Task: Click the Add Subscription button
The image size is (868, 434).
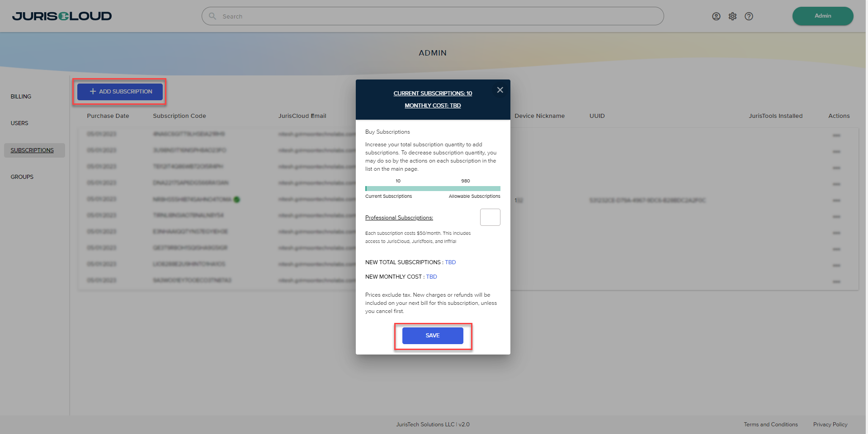Action: point(120,92)
